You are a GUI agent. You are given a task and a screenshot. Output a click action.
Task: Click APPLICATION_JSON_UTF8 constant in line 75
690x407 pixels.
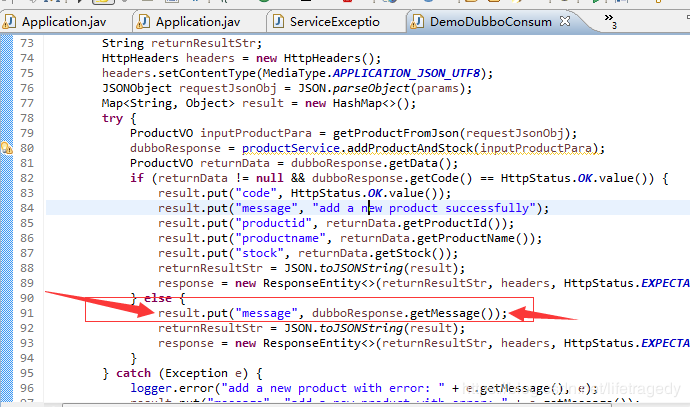pyautogui.click(x=406, y=73)
